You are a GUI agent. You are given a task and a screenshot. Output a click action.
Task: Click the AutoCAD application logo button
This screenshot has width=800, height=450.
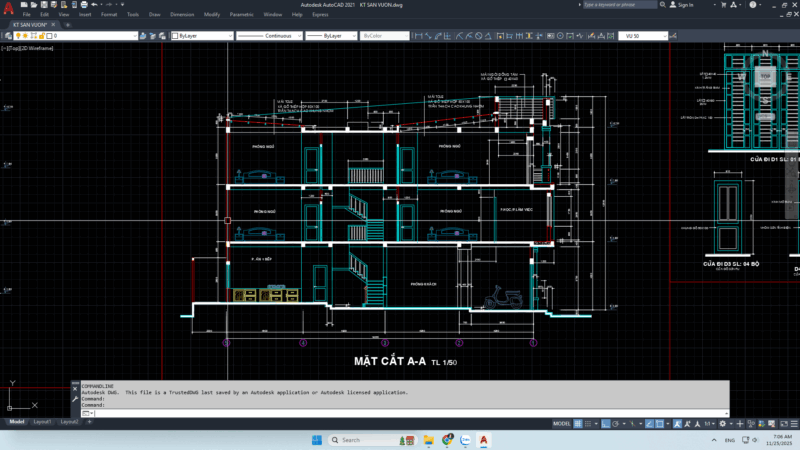point(7,8)
